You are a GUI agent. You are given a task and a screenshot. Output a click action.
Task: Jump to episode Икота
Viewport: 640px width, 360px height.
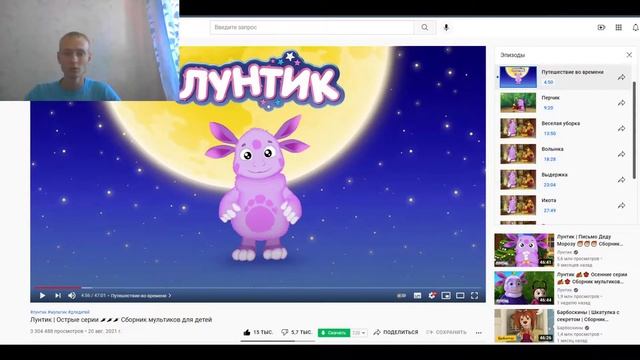(563, 206)
